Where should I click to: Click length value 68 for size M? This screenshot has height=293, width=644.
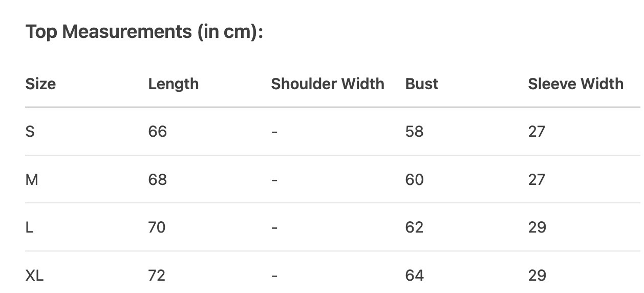click(157, 180)
